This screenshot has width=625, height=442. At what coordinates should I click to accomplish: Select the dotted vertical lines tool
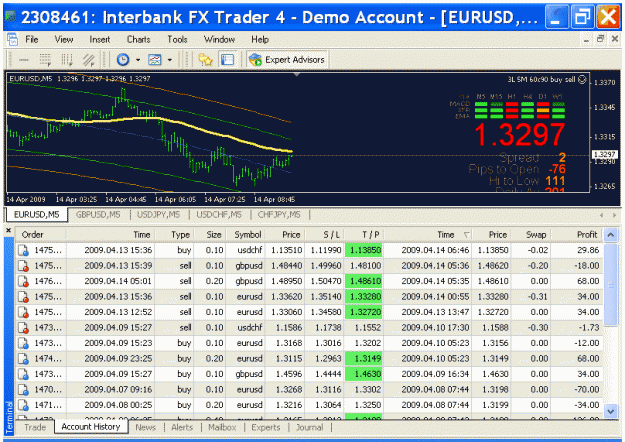tap(67, 60)
